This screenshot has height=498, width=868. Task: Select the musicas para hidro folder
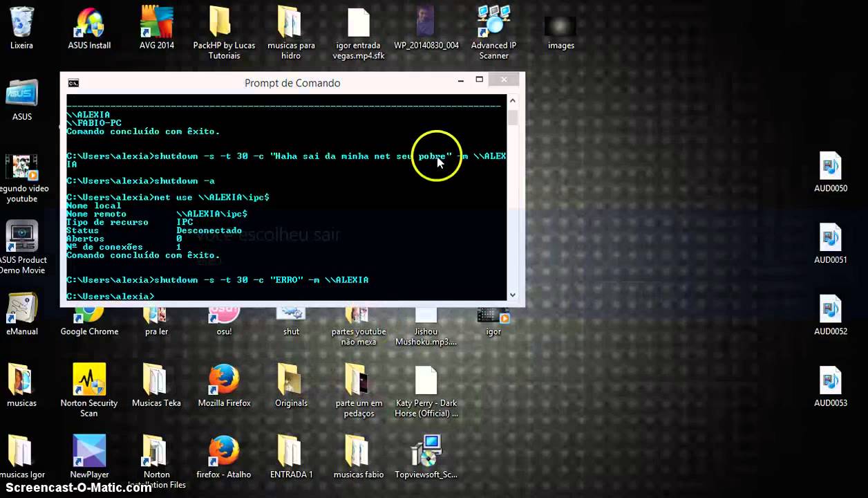291,23
